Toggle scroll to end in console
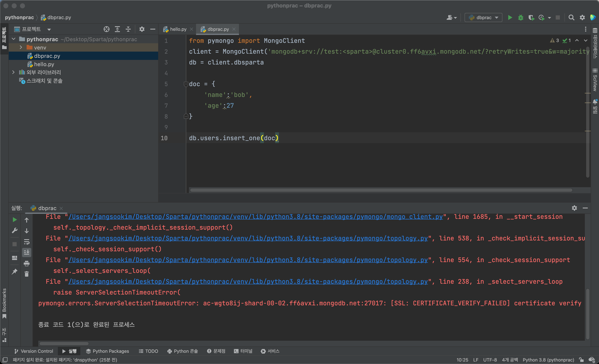Screen dimensions: 599x364 click(x=27, y=253)
